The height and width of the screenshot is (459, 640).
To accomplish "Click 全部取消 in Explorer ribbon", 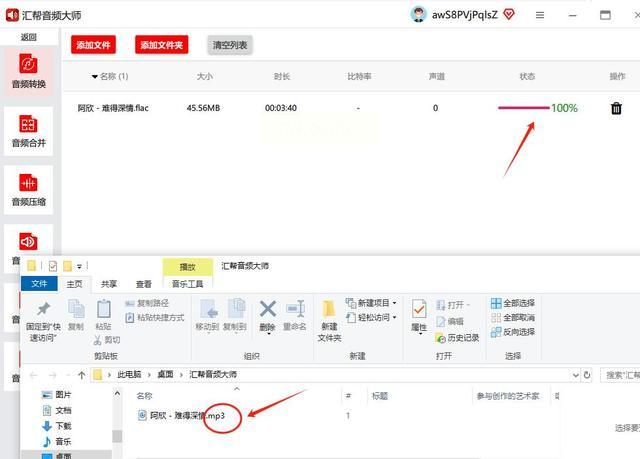I will tap(513, 317).
